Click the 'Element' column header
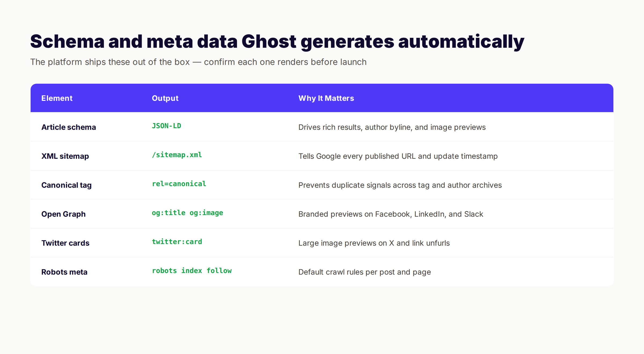This screenshot has width=644, height=354. pos(57,98)
